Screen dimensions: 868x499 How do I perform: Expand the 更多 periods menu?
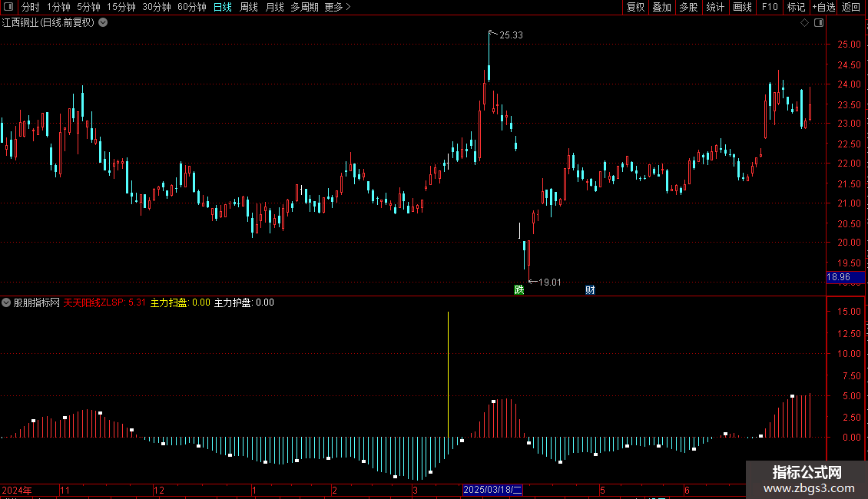click(338, 7)
